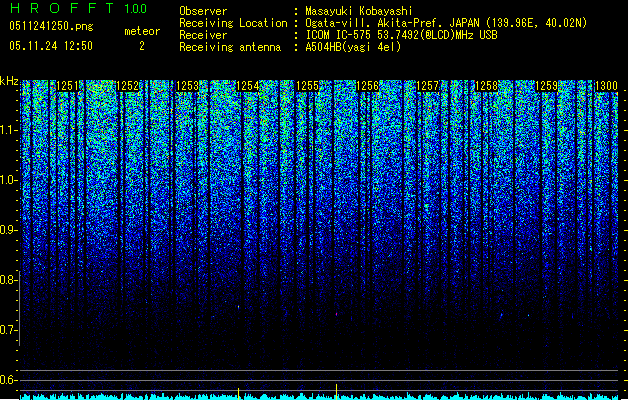The height and width of the screenshot is (400, 629).
Task: Click the 1257 time marker
Action: pos(428,86)
